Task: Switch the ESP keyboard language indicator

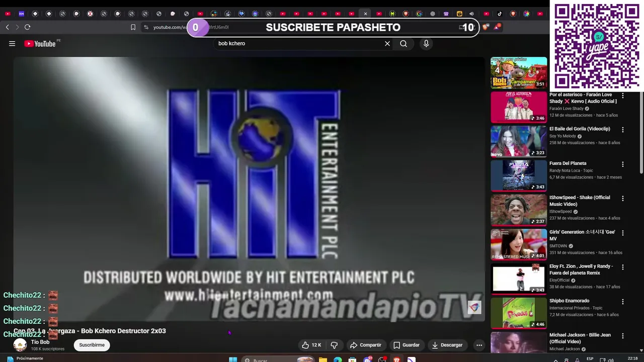Action: tap(591, 360)
